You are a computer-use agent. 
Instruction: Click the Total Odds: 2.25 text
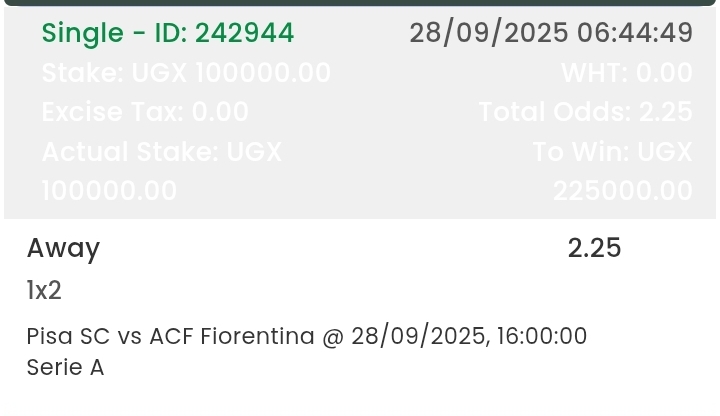[585, 112]
